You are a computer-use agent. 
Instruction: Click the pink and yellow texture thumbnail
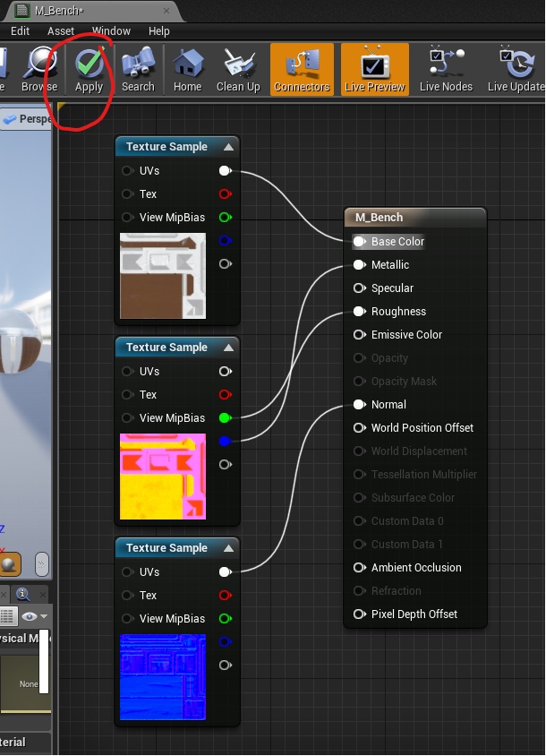(163, 477)
